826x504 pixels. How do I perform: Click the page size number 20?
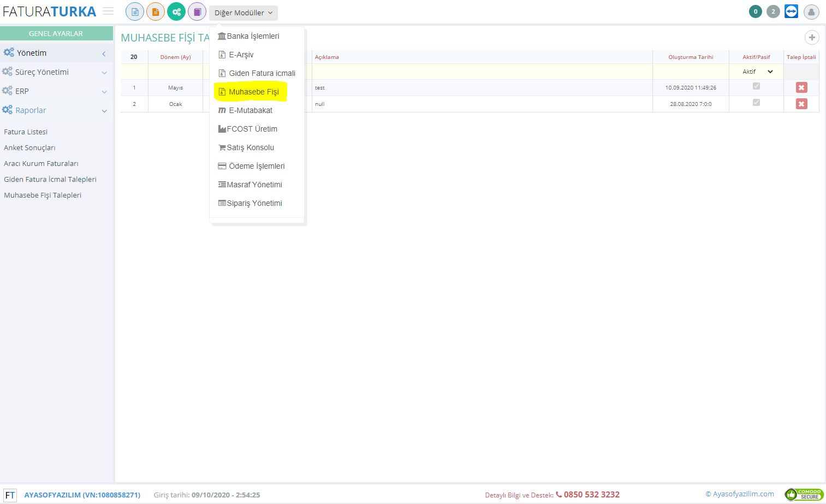[x=134, y=57]
